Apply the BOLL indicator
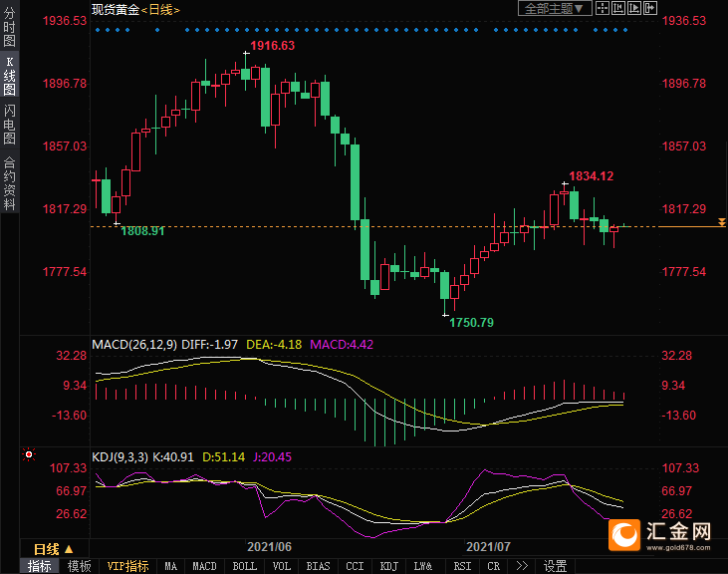Screen dimensions: 728x574 point(244,566)
